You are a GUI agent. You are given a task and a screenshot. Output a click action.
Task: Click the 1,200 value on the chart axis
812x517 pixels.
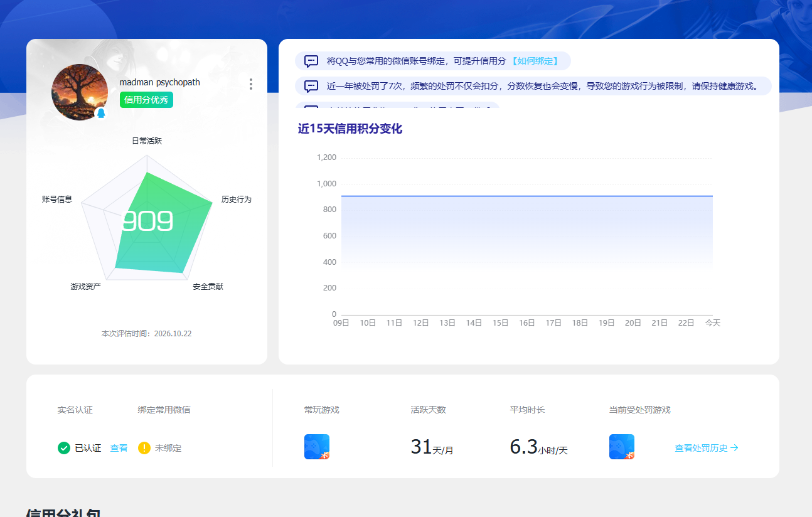click(x=326, y=157)
